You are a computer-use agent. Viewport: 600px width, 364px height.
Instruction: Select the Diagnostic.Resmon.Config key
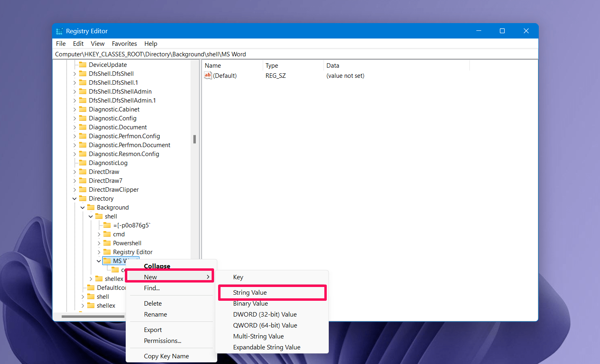pyautogui.click(x=124, y=154)
